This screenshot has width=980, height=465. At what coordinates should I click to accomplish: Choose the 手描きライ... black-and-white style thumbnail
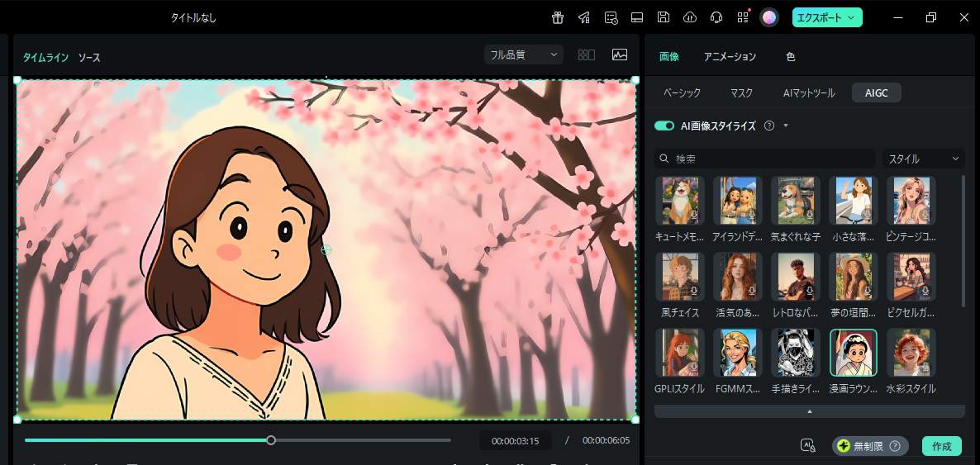pos(795,353)
